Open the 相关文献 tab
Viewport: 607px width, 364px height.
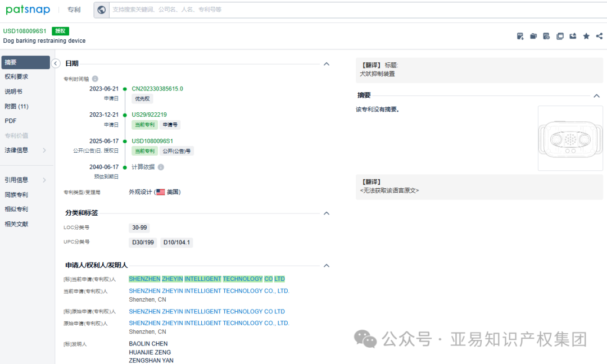click(16, 224)
